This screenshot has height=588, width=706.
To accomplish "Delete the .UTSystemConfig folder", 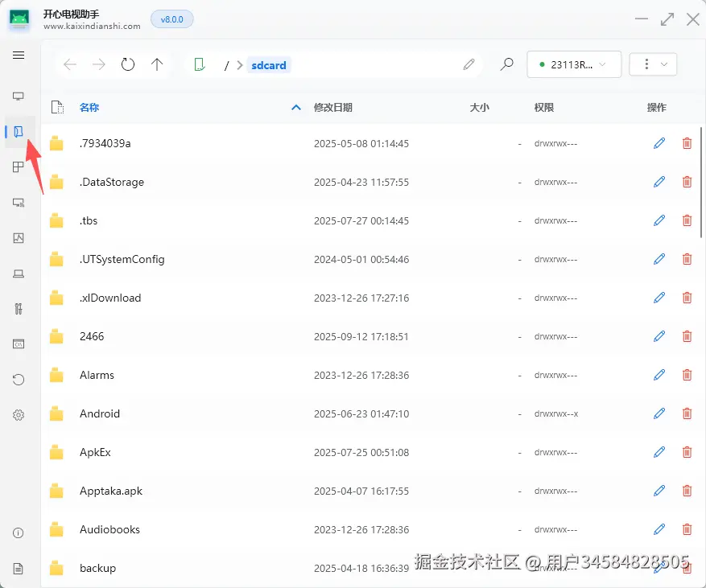I will coord(687,260).
